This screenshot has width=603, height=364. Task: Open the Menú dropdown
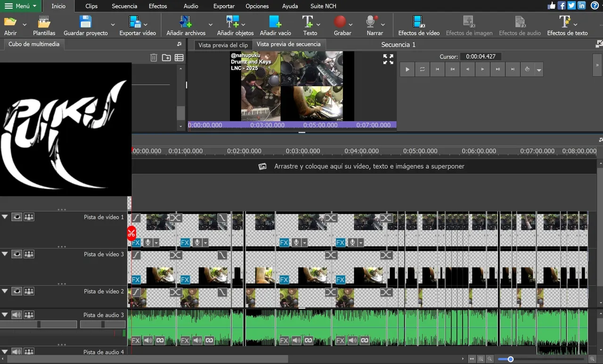coord(20,6)
